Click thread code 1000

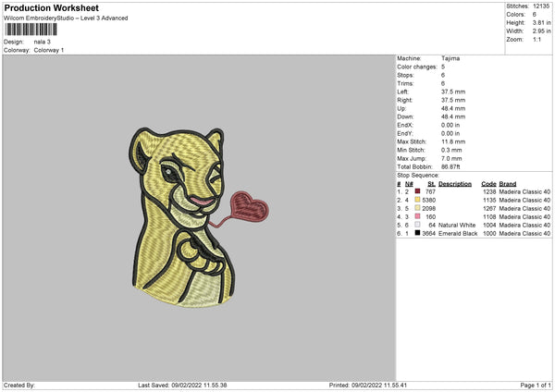coord(489,234)
